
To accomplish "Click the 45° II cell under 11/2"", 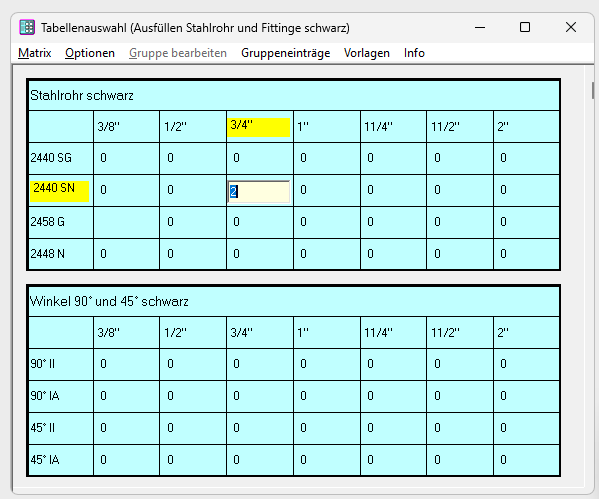I will coord(460,428).
